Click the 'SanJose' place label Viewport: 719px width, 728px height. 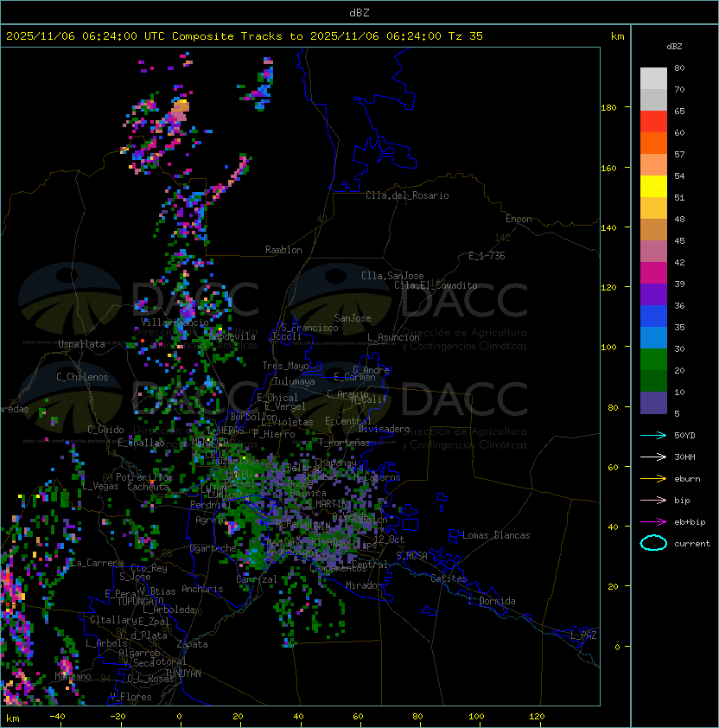353,318
